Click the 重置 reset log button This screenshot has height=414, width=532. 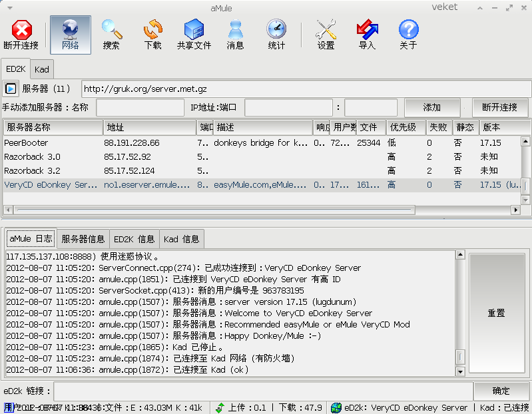(496, 313)
